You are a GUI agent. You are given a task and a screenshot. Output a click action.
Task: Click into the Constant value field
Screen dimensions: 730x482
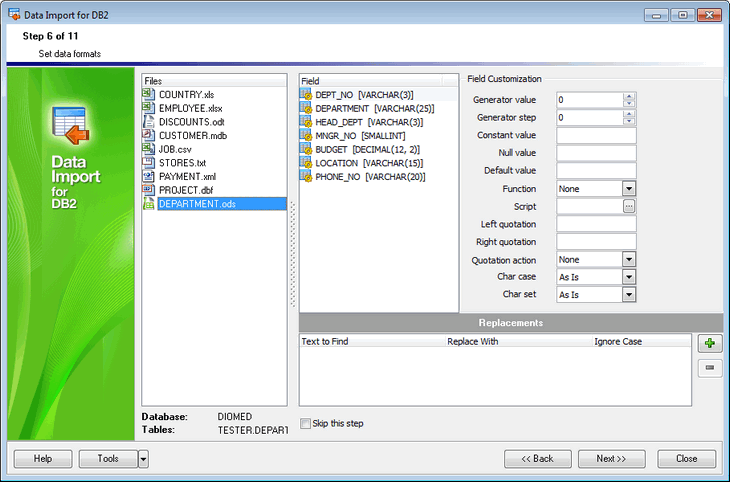point(596,136)
